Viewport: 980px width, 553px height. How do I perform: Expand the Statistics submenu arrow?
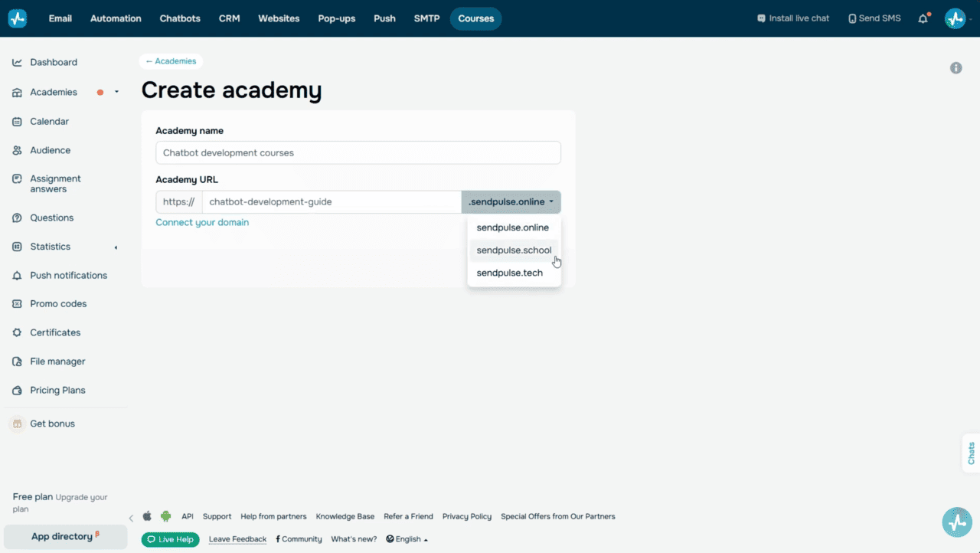click(116, 247)
